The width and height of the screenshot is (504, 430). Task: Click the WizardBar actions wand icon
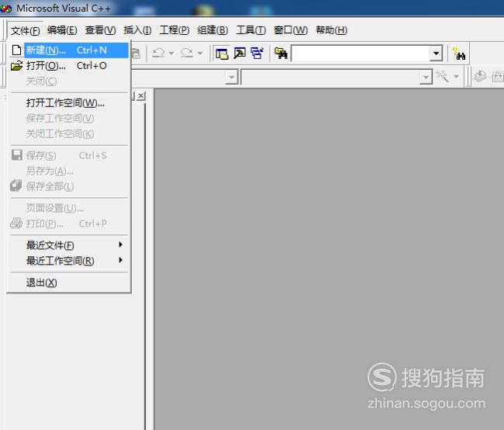click(443, 77)
